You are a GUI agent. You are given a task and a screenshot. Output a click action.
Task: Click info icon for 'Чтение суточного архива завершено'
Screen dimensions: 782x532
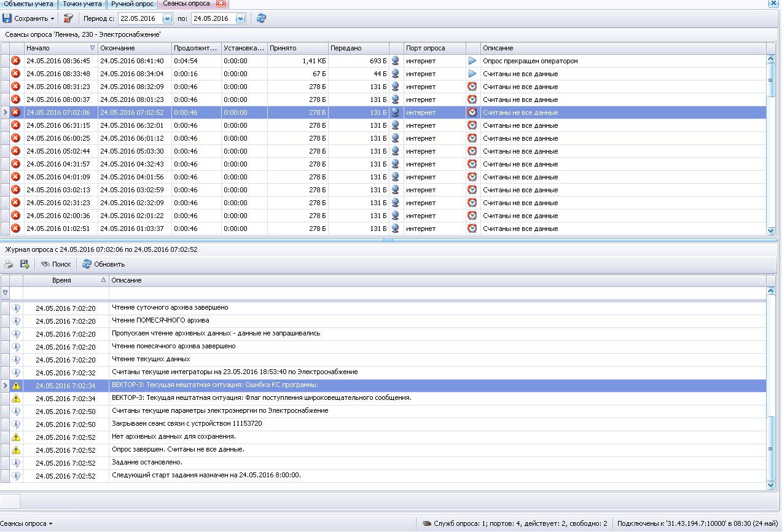click(17, 308)
